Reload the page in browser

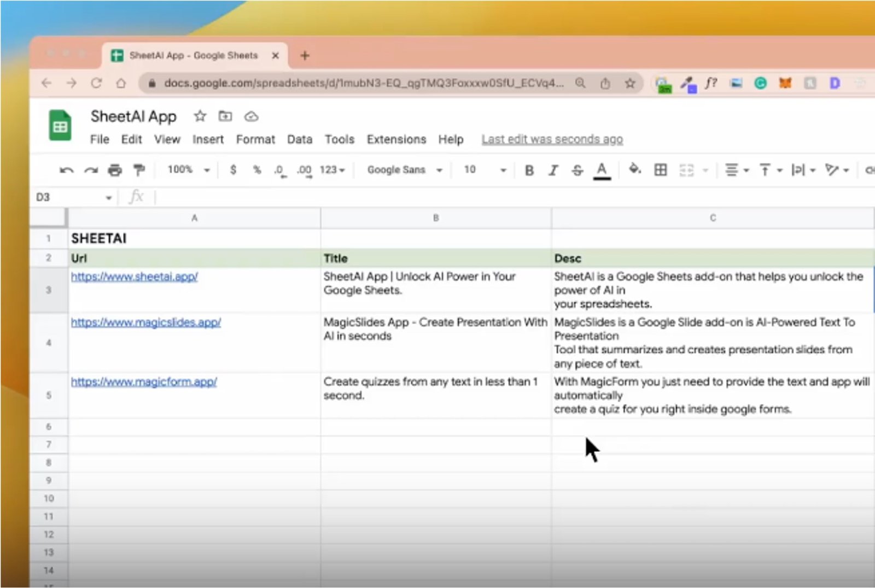click(96, 83)
